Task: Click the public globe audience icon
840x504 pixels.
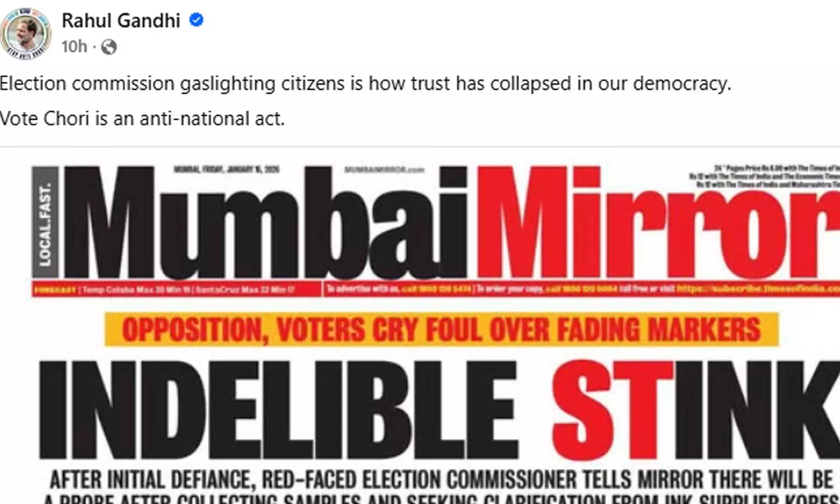Action: 109,47
